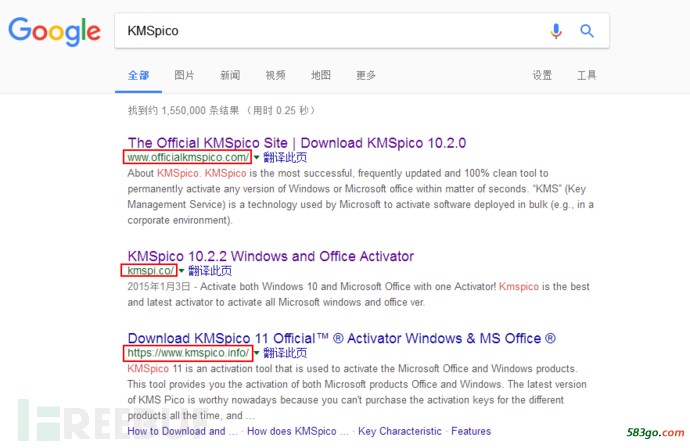Click the Google logo
Viewport: 690px width, 448px height.
click(x=55, y=31)
